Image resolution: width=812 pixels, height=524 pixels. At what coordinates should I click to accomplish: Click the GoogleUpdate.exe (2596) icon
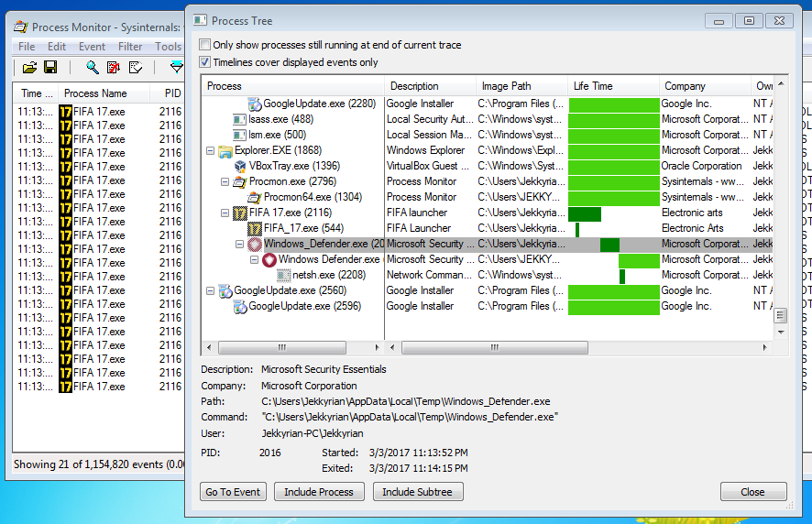[240, 307]
